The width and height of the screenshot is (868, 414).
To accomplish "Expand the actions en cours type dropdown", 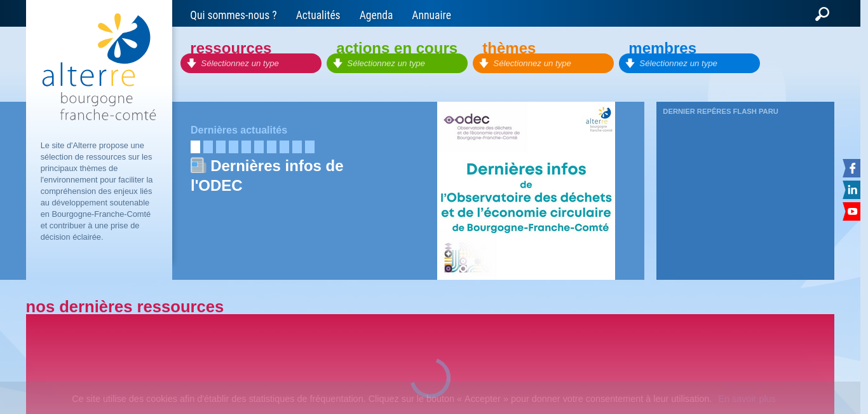I will click(397, 64).
